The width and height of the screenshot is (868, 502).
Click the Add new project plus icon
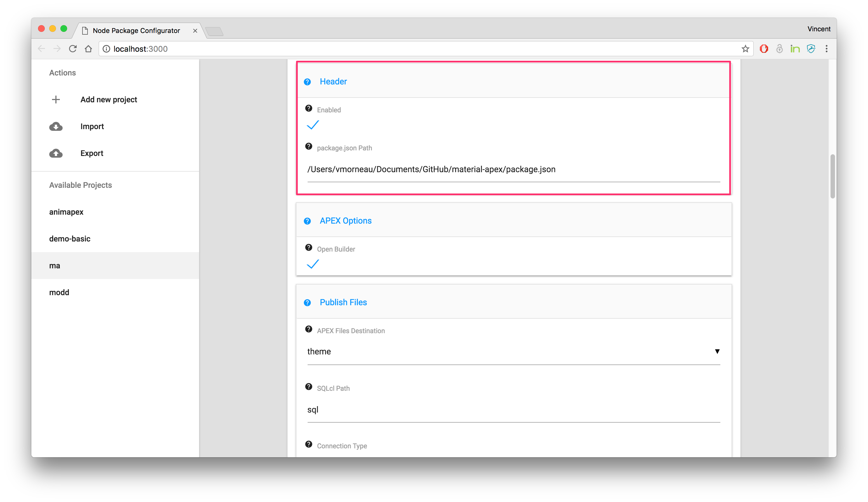click(56, 100)
